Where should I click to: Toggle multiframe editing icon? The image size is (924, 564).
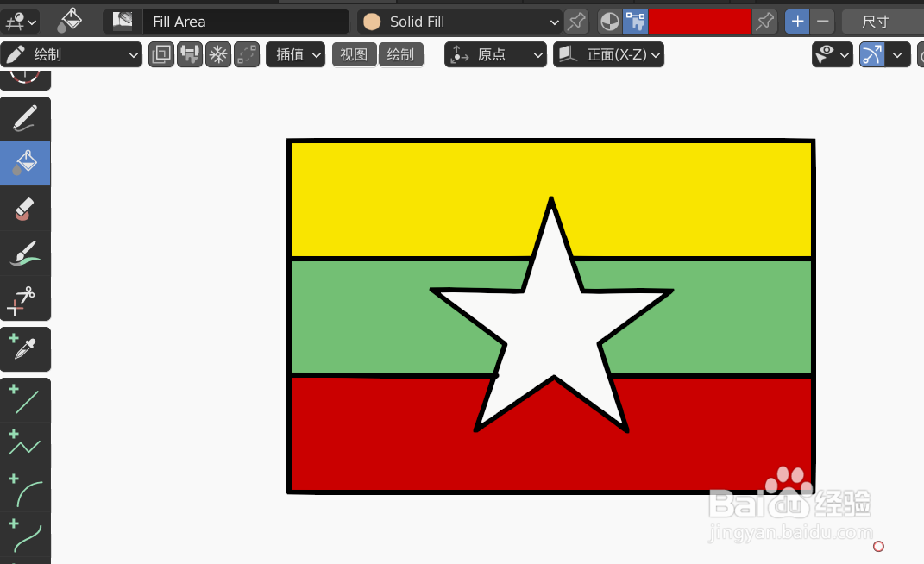point(161,55)
